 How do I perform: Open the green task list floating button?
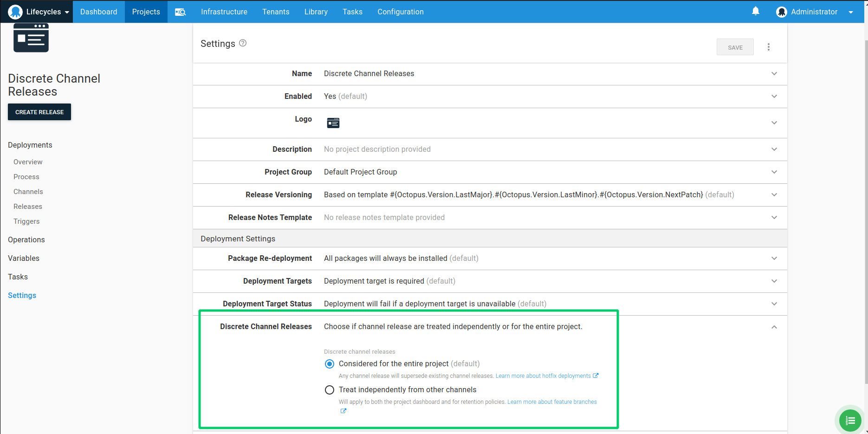(x=850, y=420)
